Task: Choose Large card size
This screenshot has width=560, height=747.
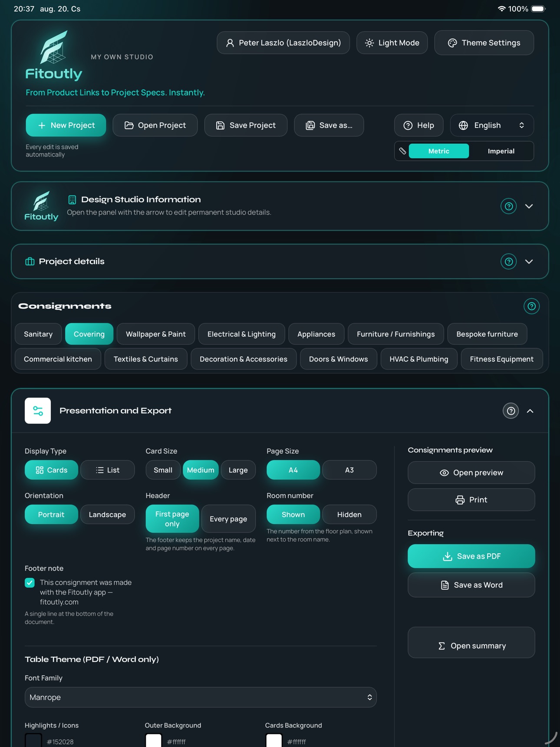Action: 238,470
